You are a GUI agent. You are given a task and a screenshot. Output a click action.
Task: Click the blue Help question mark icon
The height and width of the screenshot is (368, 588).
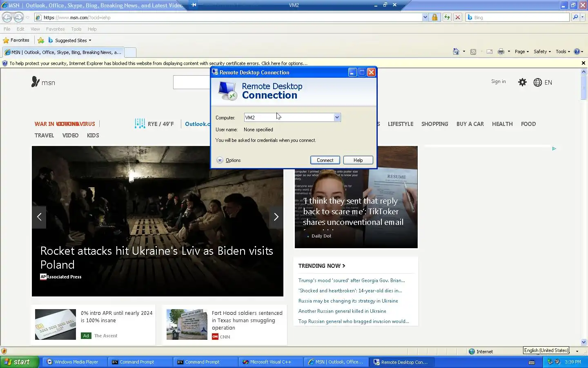click(x=577, y=52)
